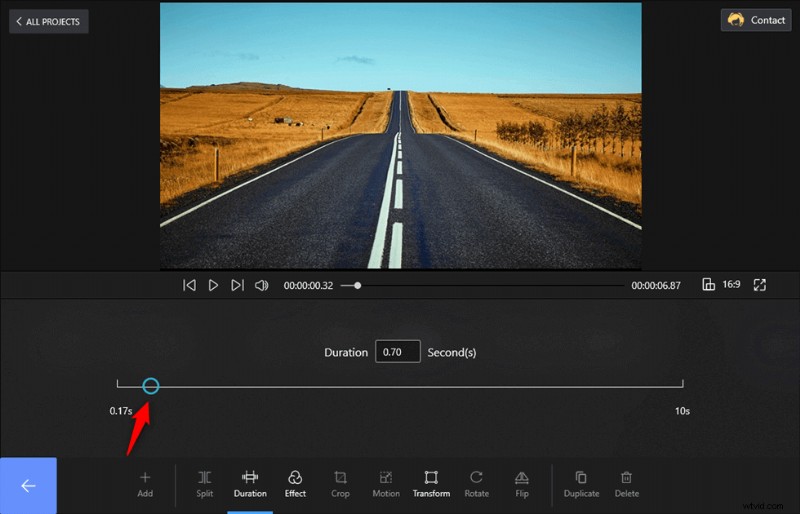Toggle fullscreen preview mode
This screenshot has width=800, height=514.
(760, 285)
